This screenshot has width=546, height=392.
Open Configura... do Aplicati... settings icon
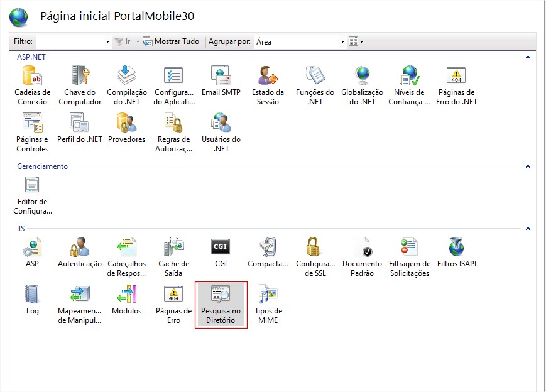pos(174,85)
